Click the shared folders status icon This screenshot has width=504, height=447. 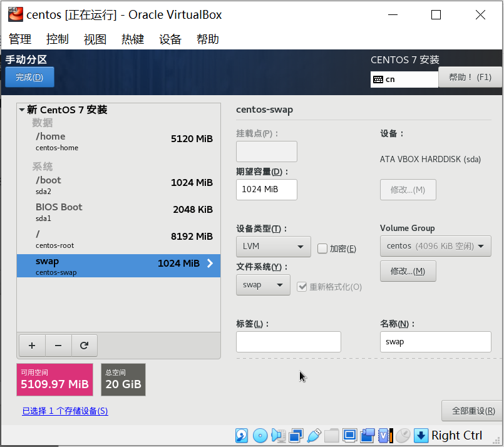click(x=332, y=436)
